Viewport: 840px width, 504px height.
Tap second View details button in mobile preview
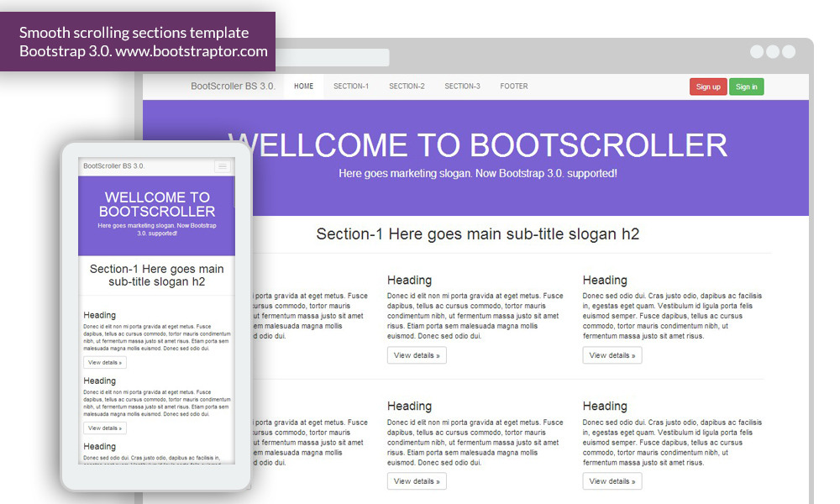click(x=105, y=428)
